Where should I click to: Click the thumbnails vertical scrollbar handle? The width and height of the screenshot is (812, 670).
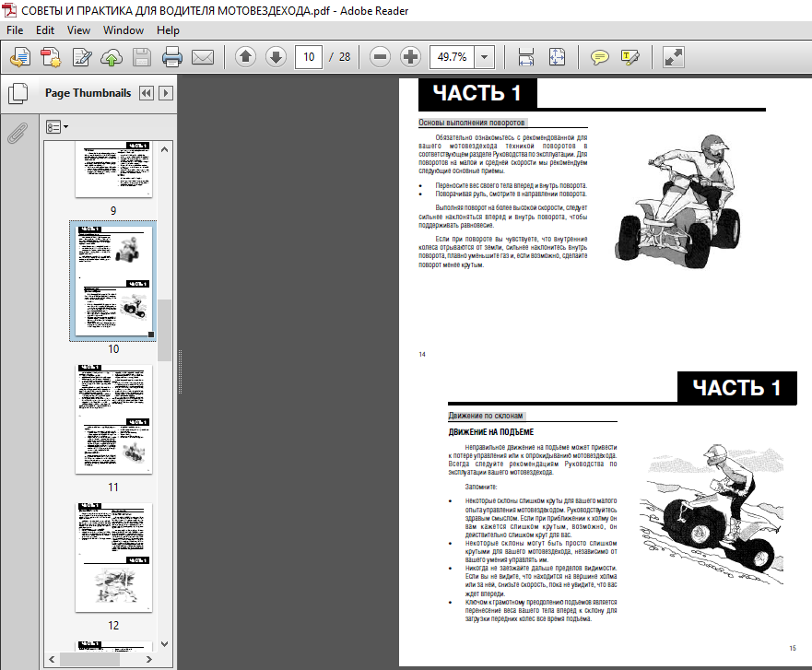pyautogui.click(x=165, y=330)
